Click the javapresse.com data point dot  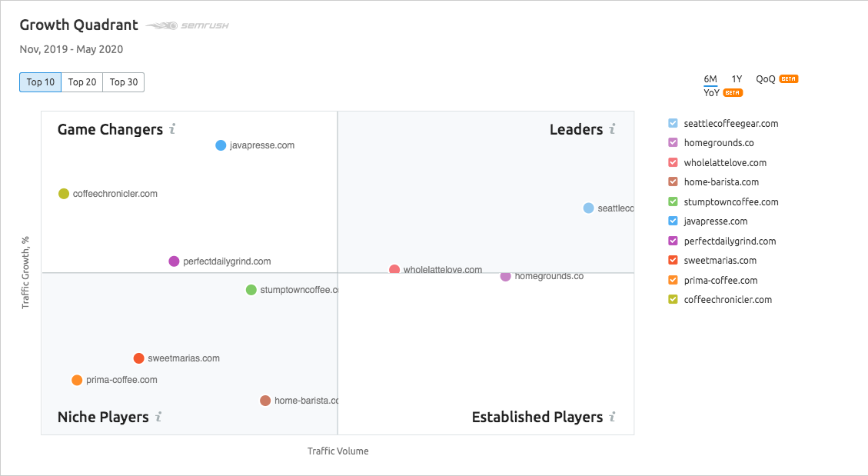coord(221,145)
